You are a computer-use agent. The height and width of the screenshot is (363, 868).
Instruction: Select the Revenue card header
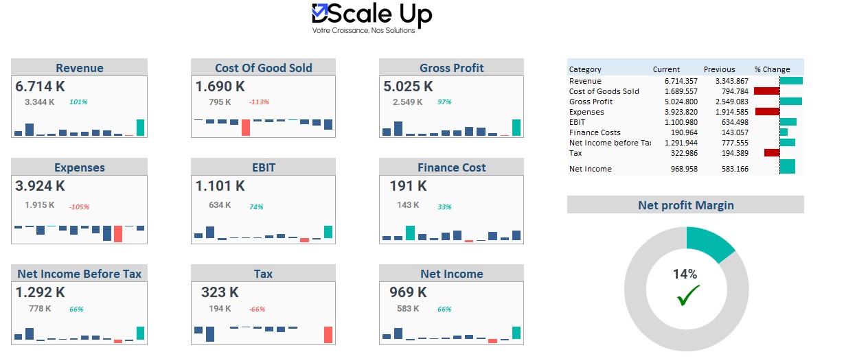pos(80,68)
